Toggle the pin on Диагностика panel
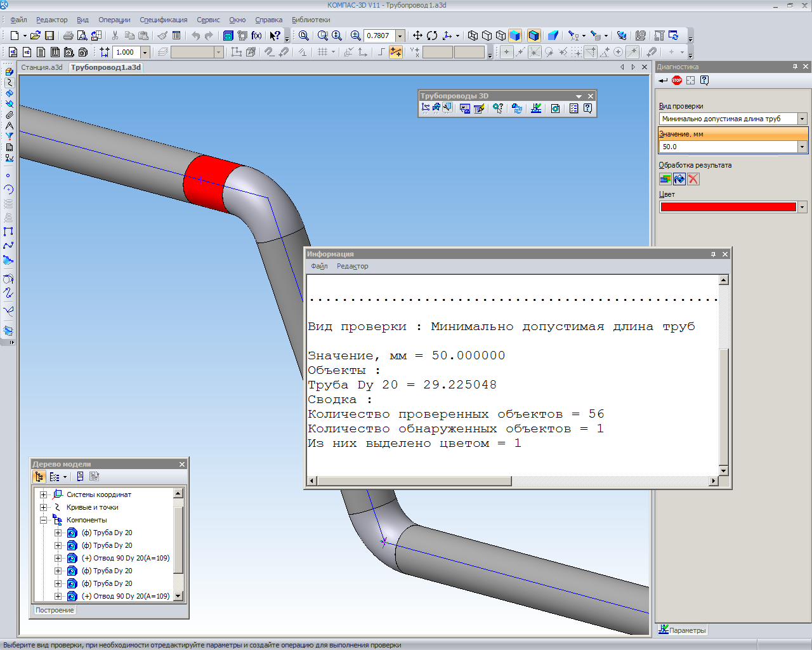This screenshot has width=812, height=650. pos(795,67)
